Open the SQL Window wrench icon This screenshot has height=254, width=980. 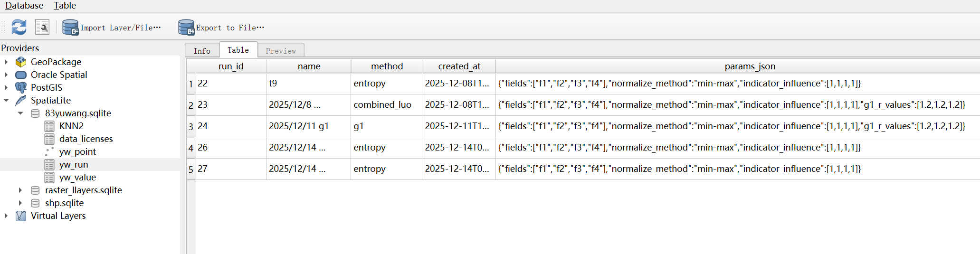point(42,27)
